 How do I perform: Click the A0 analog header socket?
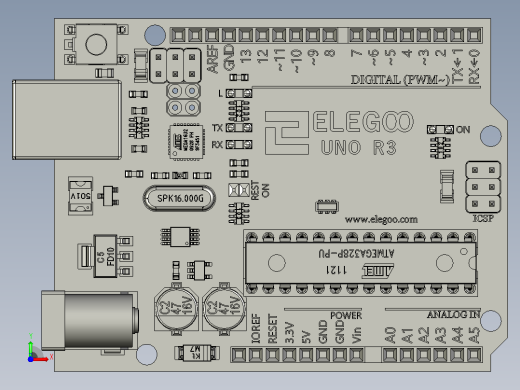tap(390, 355)
